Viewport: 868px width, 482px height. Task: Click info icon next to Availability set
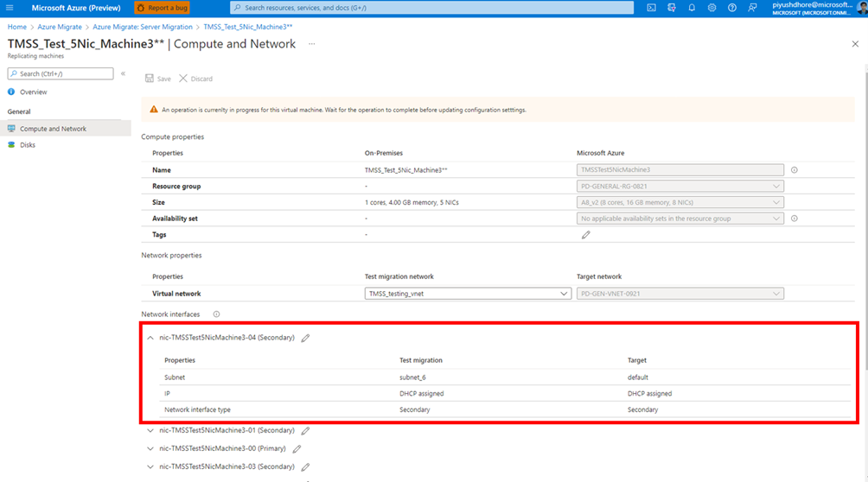coord(795,219)
